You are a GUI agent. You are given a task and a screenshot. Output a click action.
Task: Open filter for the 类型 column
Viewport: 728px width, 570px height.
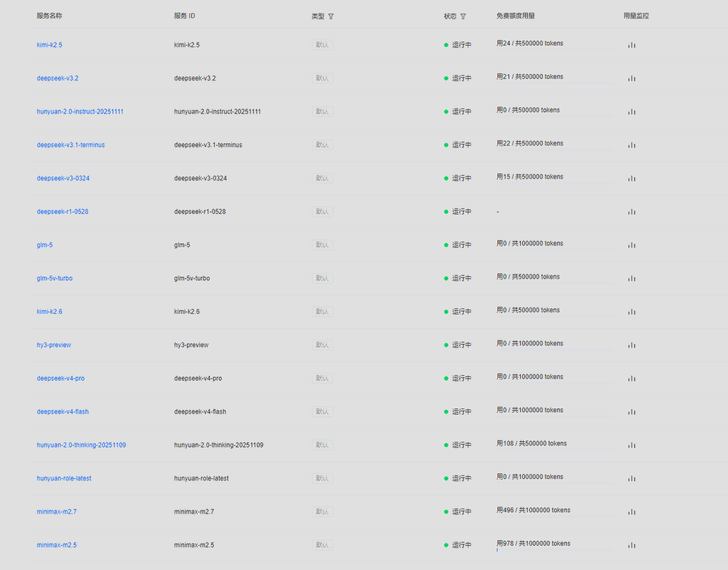(331, 16)
